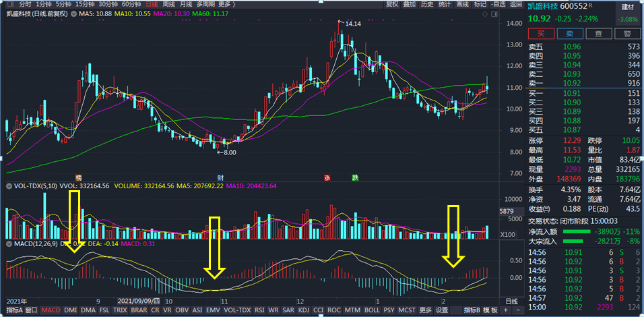Switch to 15分钟 period
Image resolution: width=644 pixels, height=317 pixels.
click(86, 5)
